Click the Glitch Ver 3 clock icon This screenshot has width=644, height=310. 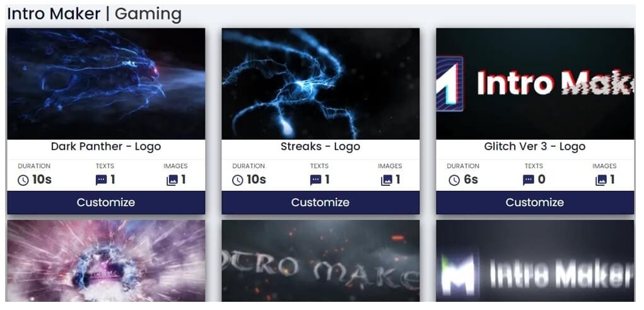[454, 180]
